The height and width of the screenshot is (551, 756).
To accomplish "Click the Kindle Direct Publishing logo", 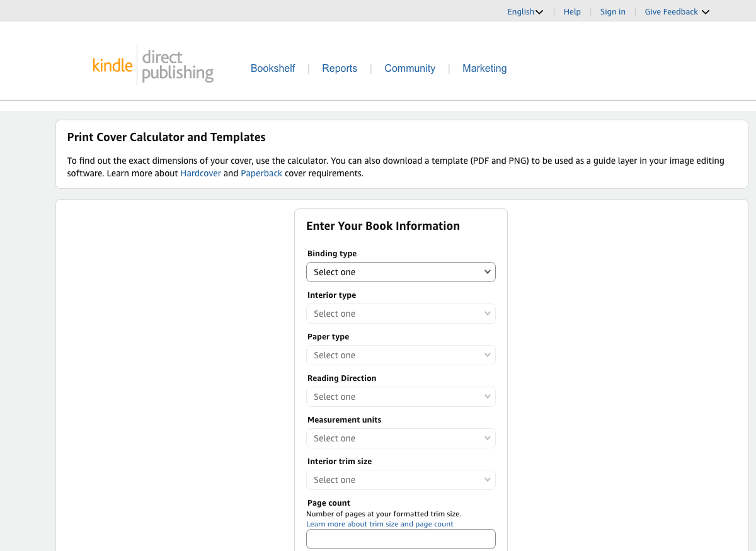I will 153,65.
